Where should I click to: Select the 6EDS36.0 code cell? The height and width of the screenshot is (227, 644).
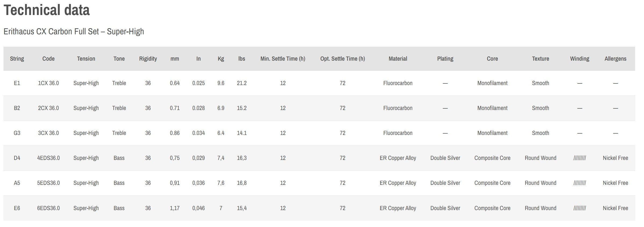pos(48,208)
